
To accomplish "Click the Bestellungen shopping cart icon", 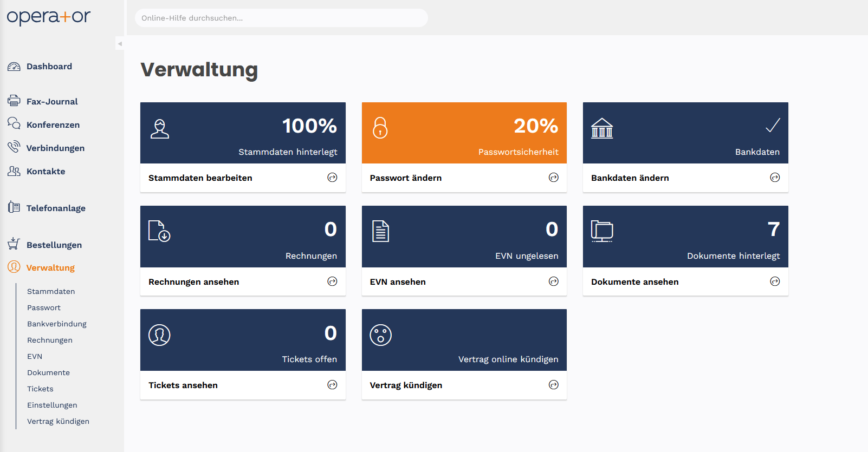I will (14, 244).
